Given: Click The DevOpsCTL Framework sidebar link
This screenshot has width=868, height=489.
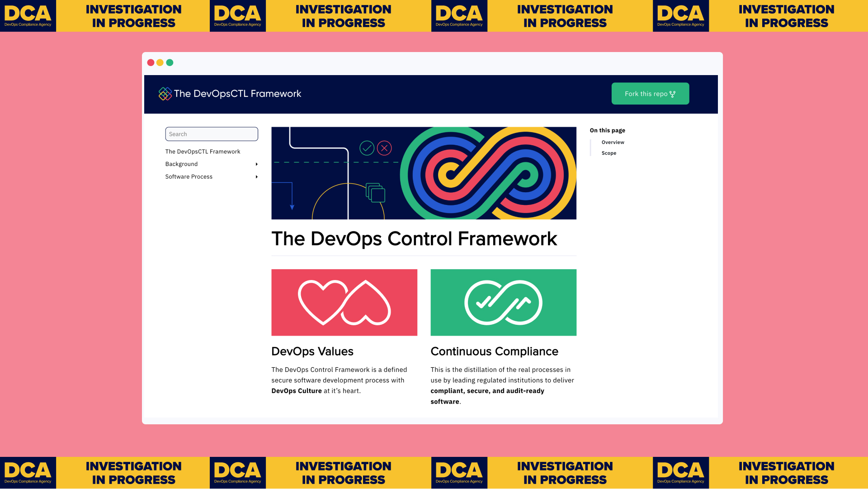Looking at the screenshot, I should pos(203,151).
